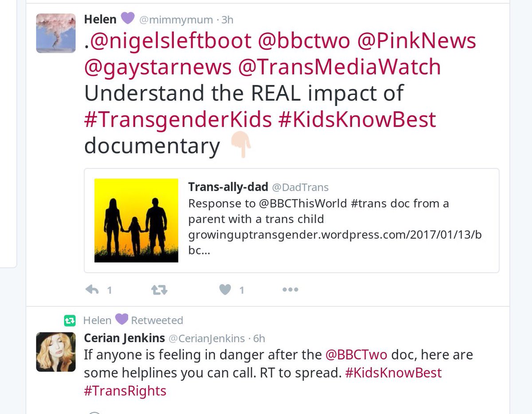Click the @BBCTwo mention in Cerian's tweet
532x414 pixels.
(x=356, y=355)
